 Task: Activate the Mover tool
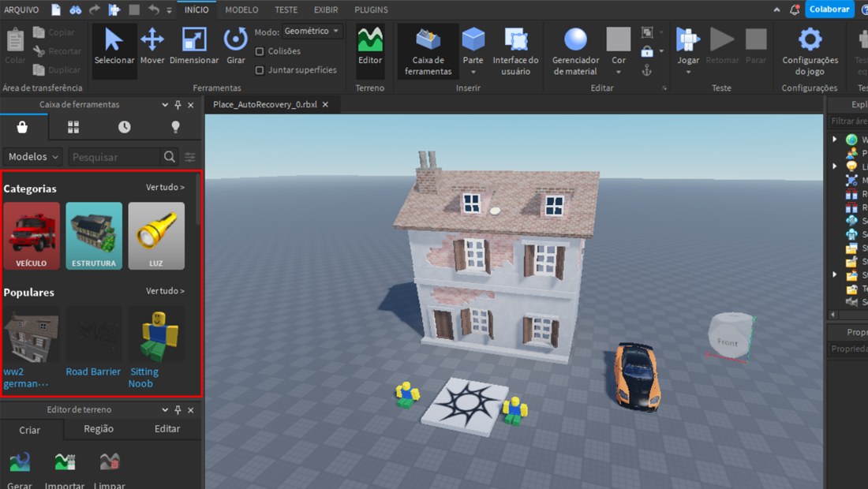pos(152,47)
